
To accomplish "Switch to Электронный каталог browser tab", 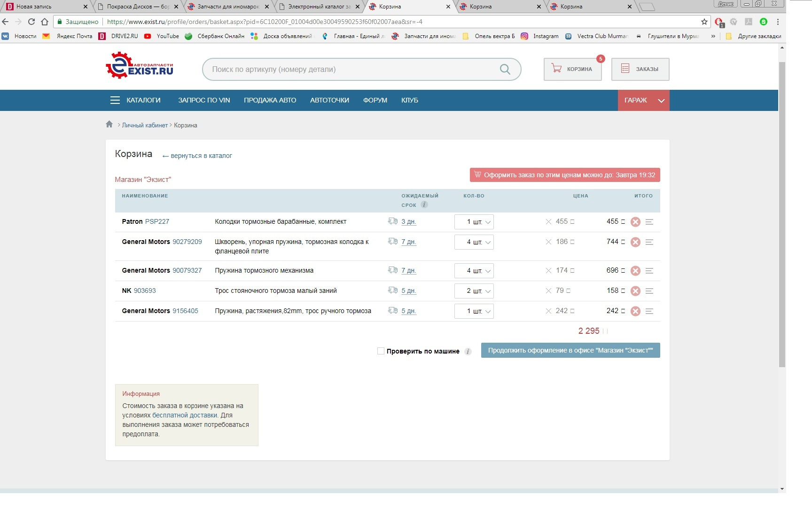I will tap(319, 7).
